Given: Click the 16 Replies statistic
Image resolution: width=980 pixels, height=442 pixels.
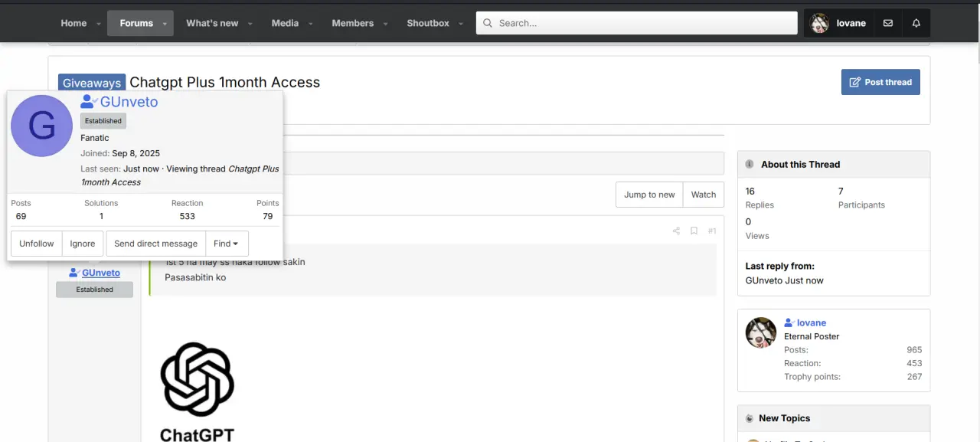Looking at the screenshot, I should (759, 198).
